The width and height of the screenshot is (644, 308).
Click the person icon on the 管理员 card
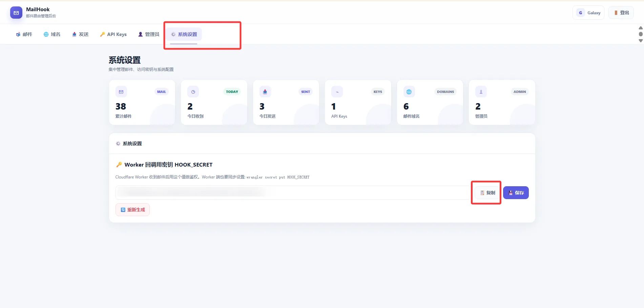pos(481,92)
